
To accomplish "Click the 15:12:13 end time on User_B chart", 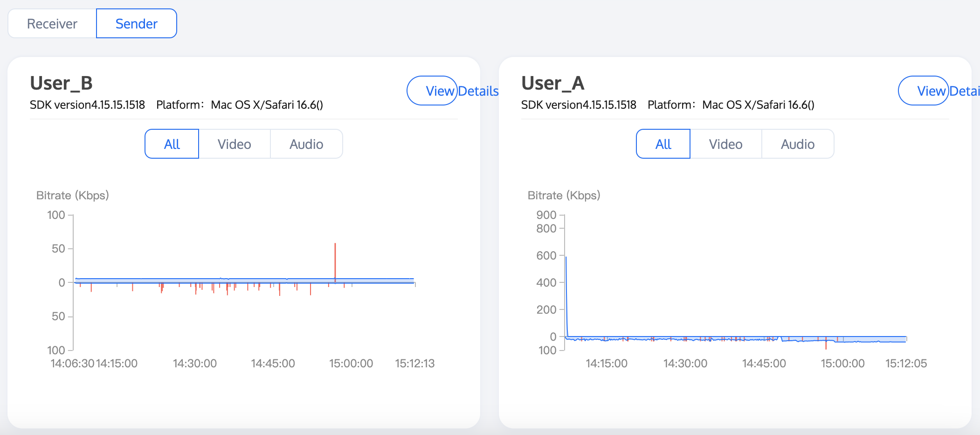I will [414, 364].
